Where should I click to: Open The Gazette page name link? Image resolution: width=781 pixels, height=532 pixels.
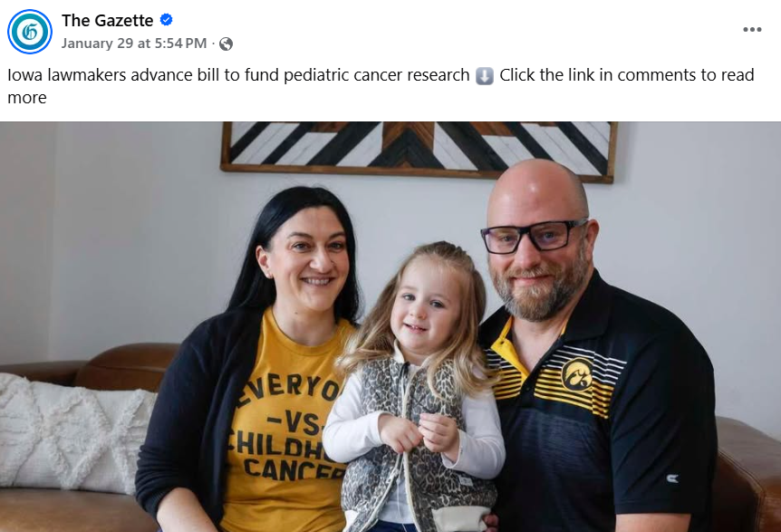pyautogui.click(x=108, y=21)
